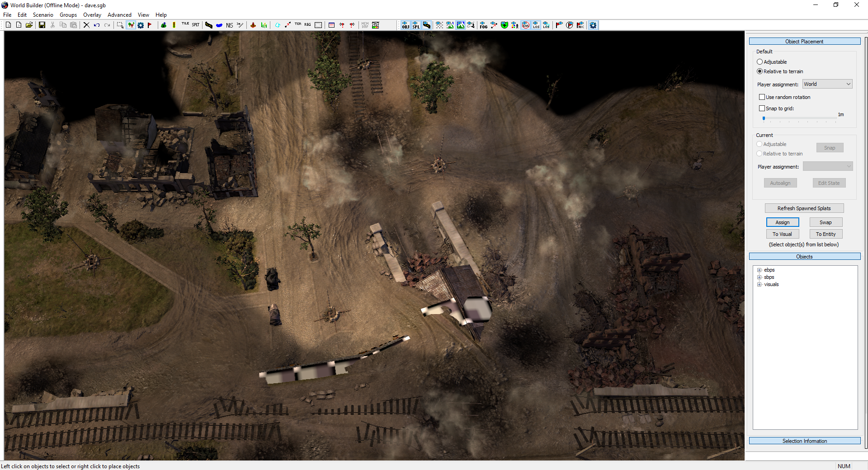Select the ebps tree label
868x470 pixels.
click(769, 270)
